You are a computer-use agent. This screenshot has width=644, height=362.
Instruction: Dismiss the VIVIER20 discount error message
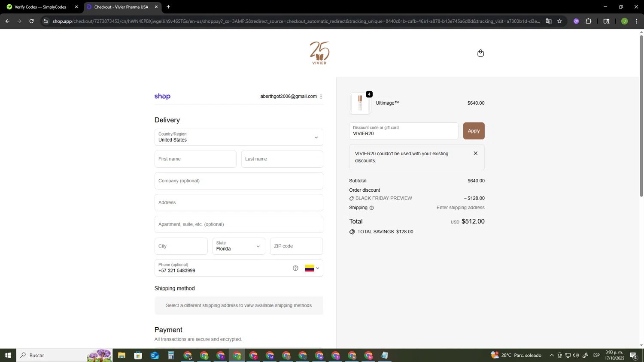[475, 153]
